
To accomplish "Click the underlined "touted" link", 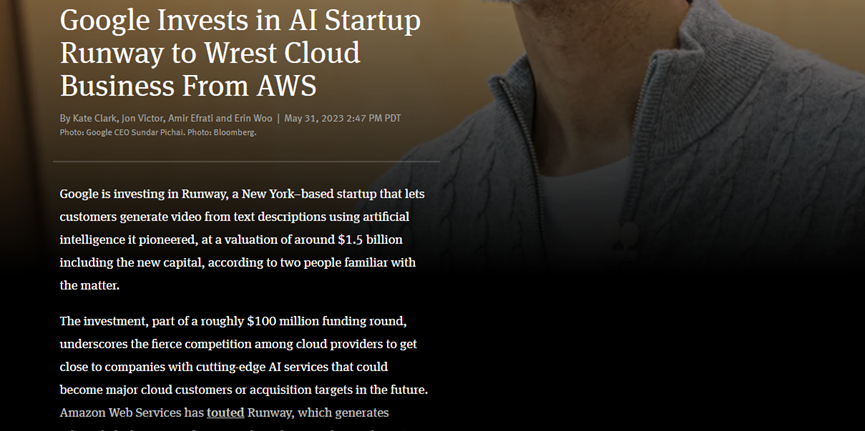I will pos(225,413).
